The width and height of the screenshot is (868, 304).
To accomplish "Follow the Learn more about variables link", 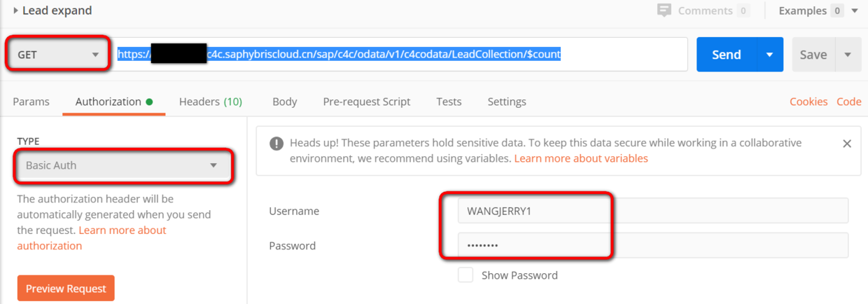I will tap(581, 158).
